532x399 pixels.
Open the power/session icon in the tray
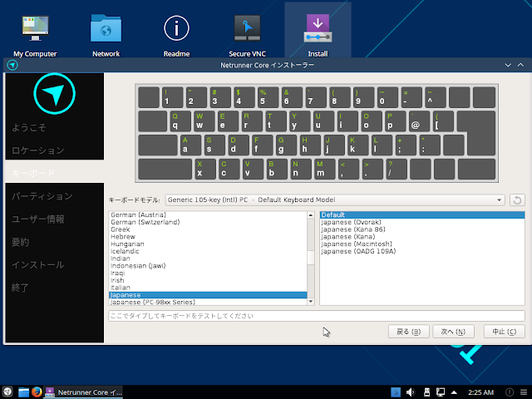tap(510, 392)
